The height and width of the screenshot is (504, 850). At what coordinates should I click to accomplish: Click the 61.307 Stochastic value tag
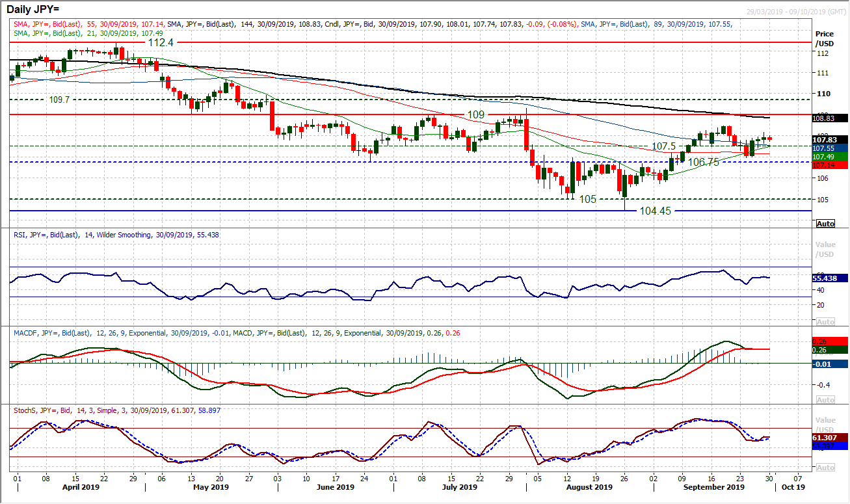(830, 438)
